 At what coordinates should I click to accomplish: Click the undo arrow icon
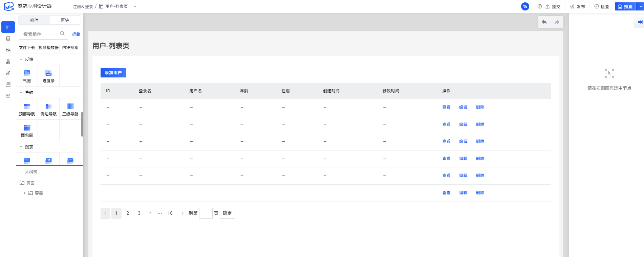[x=544, y=22]
